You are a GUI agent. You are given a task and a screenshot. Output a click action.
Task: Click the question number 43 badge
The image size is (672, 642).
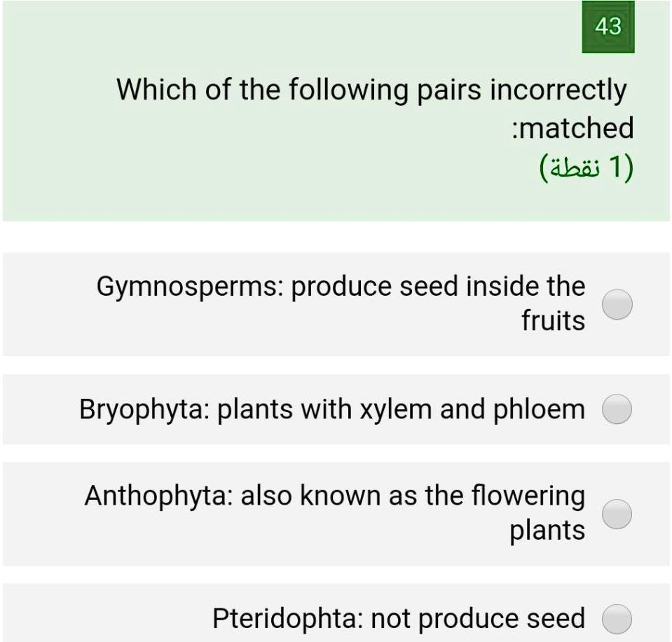[608, 28]
